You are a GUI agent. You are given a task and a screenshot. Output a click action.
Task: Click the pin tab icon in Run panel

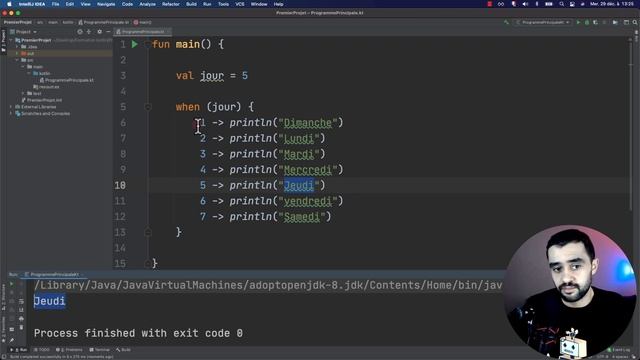11,340
